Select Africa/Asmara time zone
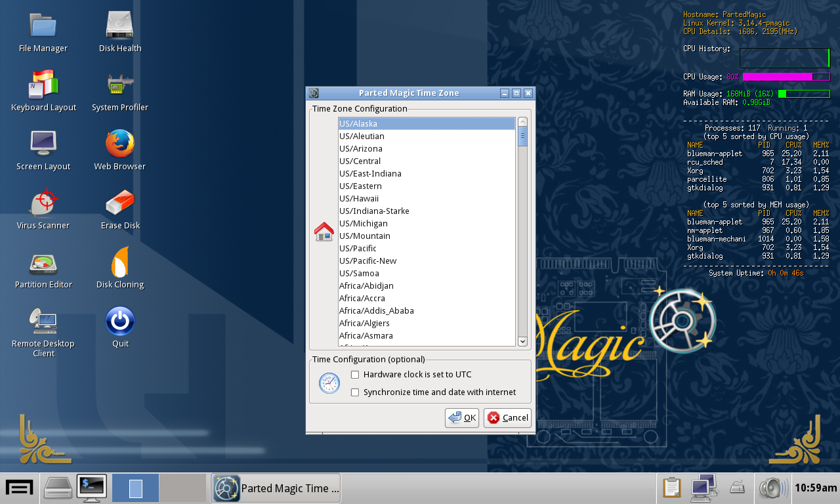 [x=427, y=336]
